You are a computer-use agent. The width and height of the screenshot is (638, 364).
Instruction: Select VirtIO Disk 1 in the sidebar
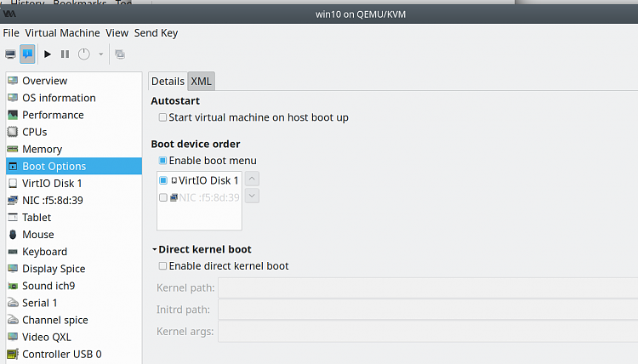(x=74, y=183)
